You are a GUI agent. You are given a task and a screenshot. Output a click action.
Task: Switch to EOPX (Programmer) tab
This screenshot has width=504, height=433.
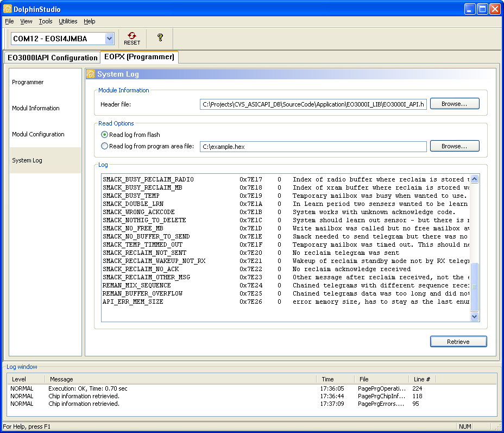[139, 57]
